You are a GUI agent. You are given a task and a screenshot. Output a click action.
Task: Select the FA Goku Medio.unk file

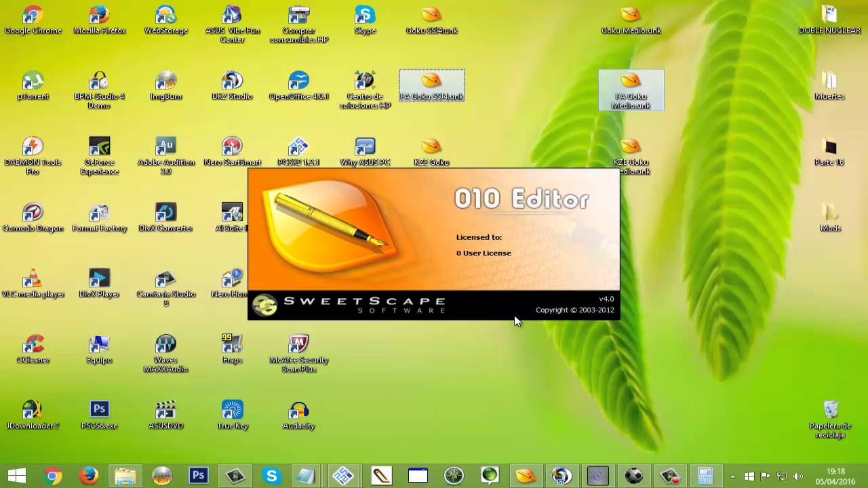coord(631,89)
